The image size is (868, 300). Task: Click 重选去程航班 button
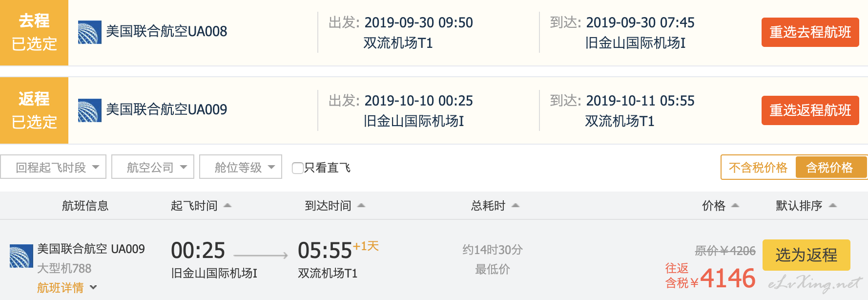[x=810, y=32]
